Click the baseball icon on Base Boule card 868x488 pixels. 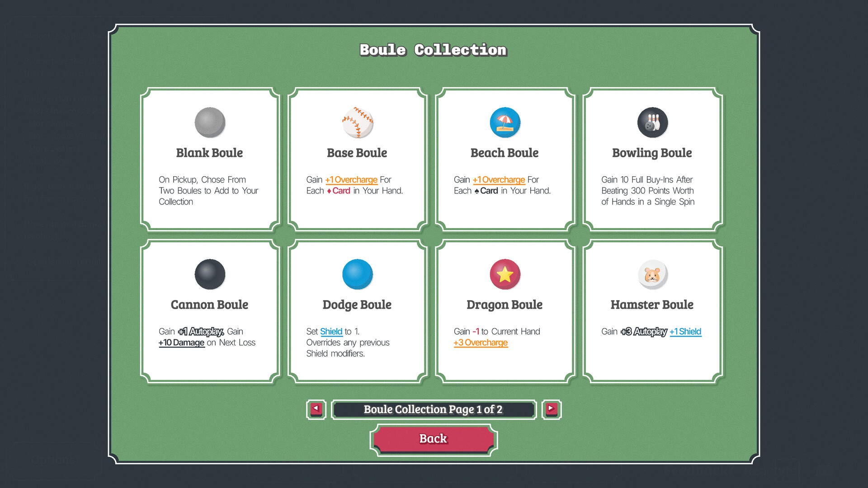click(x=357, y=122)
